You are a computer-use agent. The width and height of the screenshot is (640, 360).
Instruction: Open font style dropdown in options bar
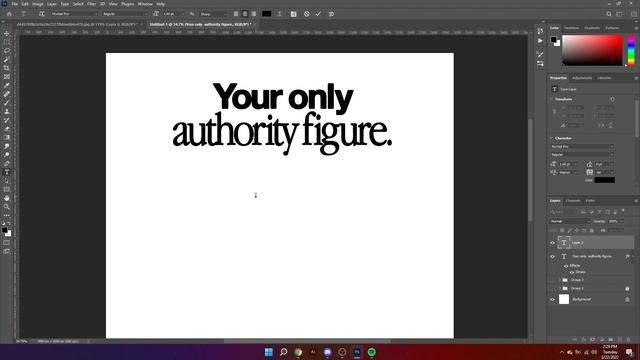point(124,14)
